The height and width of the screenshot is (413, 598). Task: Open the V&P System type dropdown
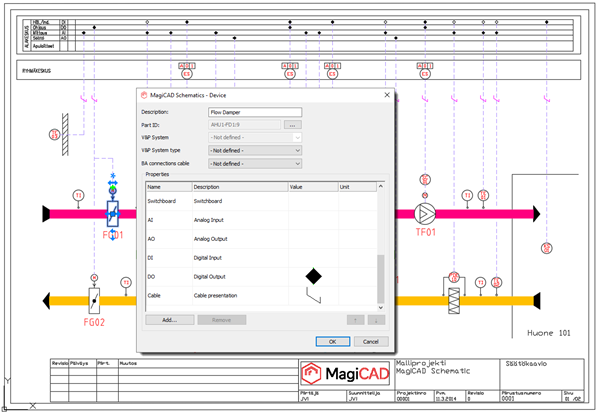click(255, 150)
